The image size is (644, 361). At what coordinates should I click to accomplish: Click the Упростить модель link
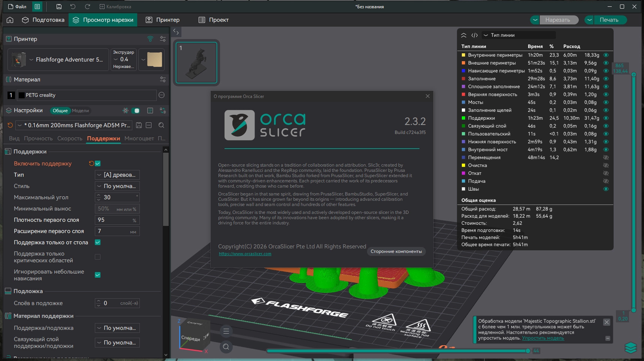coord(543,338)
